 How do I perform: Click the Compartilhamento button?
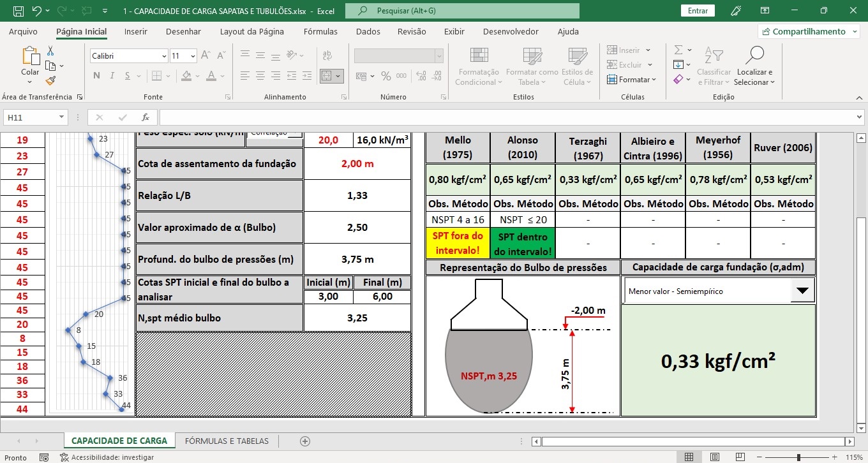(808, 31)
